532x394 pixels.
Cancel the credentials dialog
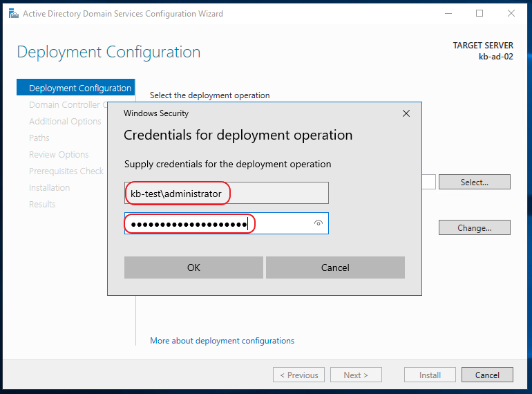[x=335, y=268]
